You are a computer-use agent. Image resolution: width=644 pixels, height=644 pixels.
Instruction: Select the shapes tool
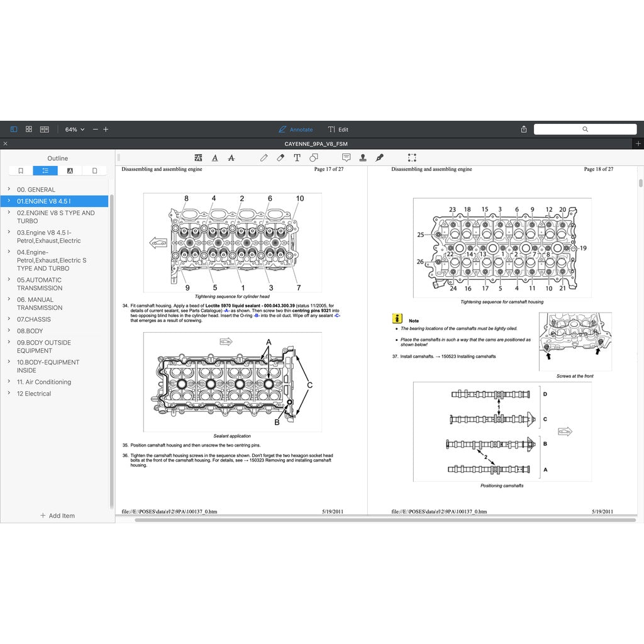314,158
